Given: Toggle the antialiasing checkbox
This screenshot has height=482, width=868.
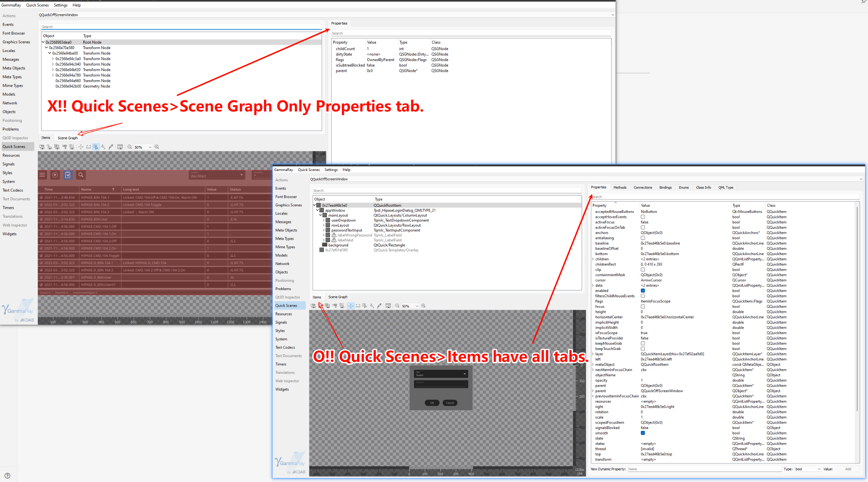Looking at the screenshot, I should 643,238.
